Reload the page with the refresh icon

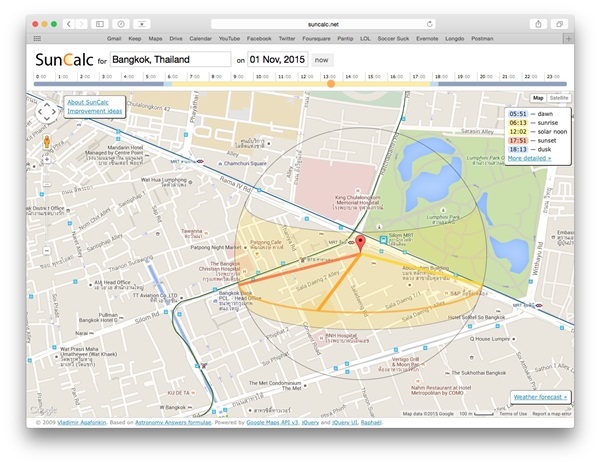tap(429, 24)
